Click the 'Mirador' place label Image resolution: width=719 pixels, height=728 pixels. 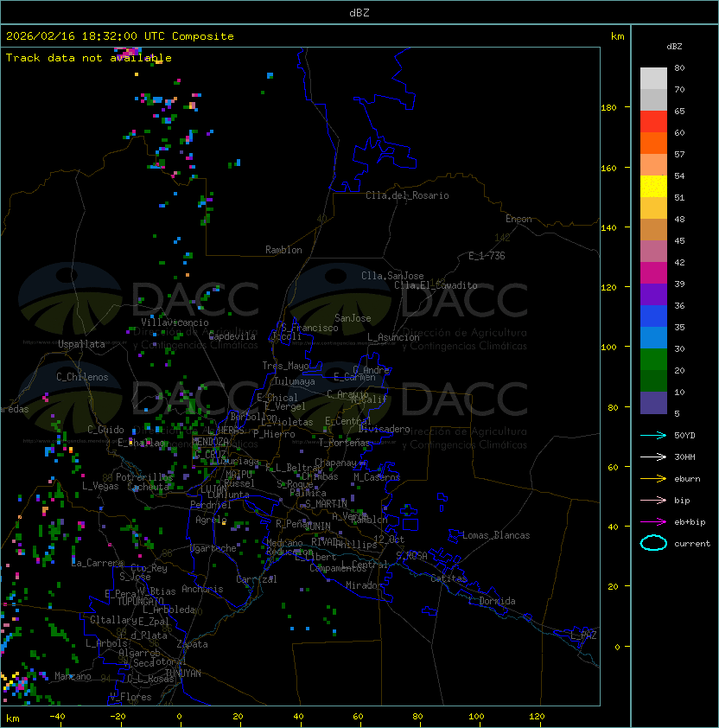(365, 585)
